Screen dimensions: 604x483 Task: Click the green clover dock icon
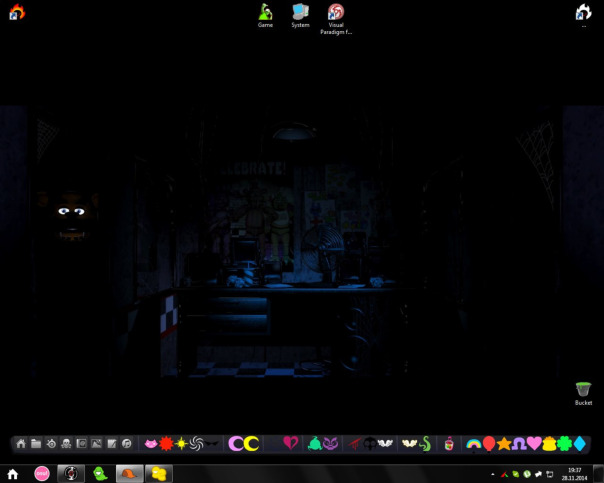[x=564, y=443]
